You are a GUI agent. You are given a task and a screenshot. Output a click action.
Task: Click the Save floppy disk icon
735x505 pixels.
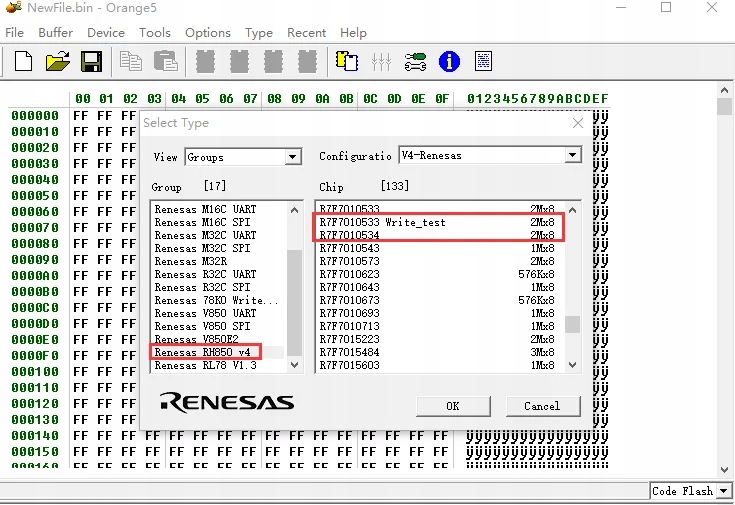coord(91,61)
